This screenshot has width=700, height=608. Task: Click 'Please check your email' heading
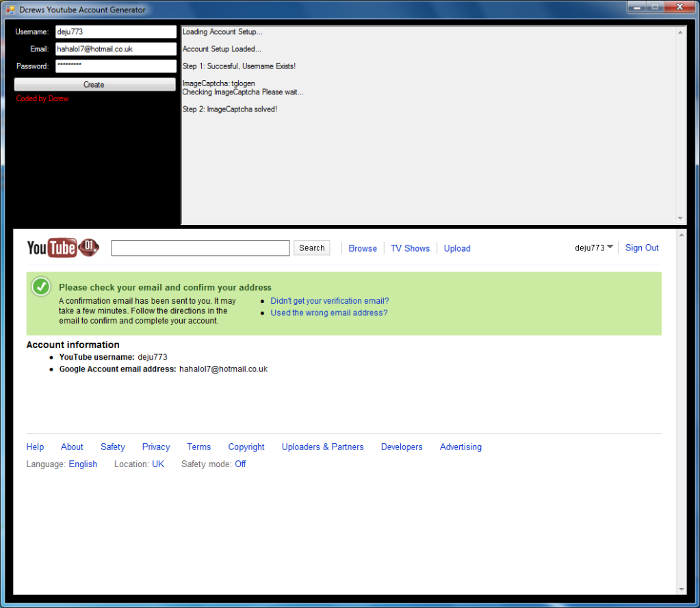(x=165, y=287)
